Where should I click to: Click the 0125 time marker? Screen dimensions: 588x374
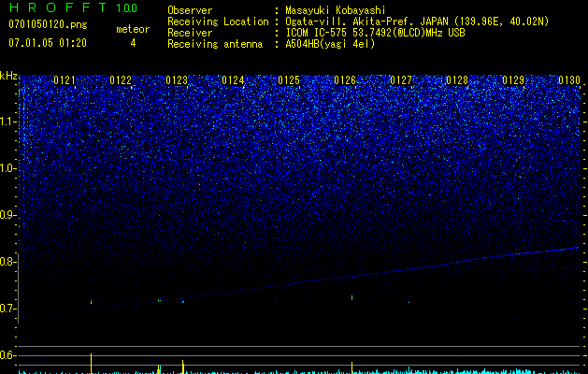pos(289,80)
